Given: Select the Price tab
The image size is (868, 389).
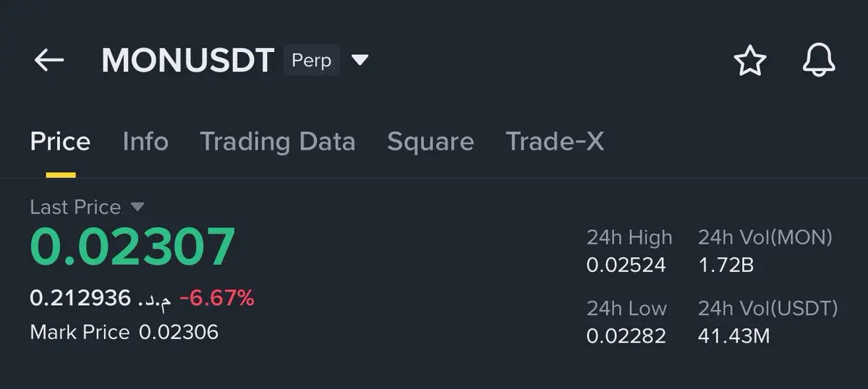Looking at the screenshot, I should coord(60,142).
